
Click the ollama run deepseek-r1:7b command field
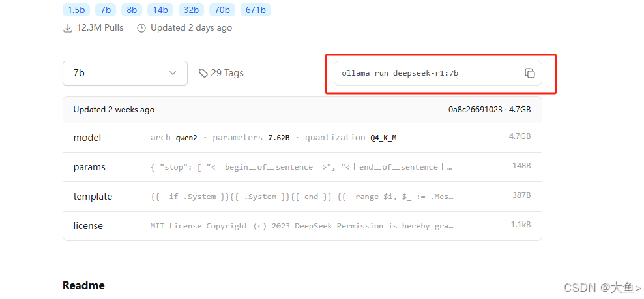point(426,73)
